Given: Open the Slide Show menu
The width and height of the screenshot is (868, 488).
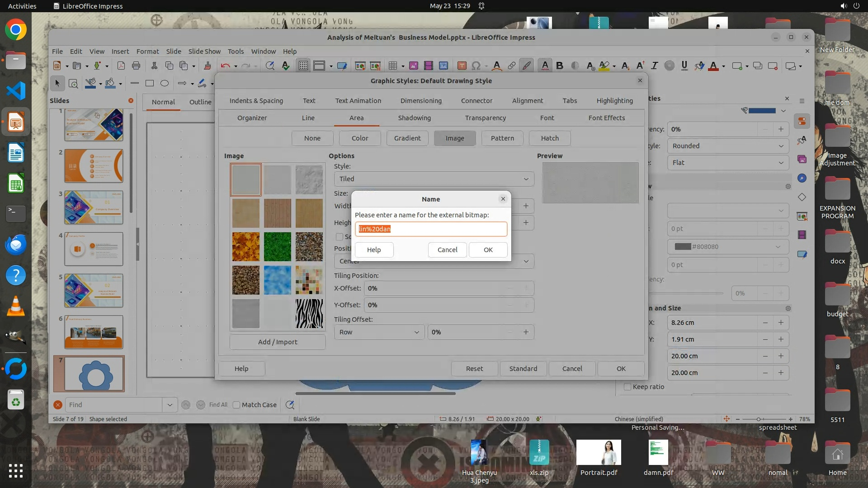Looking at the screenshot, I should pos(204,52).
